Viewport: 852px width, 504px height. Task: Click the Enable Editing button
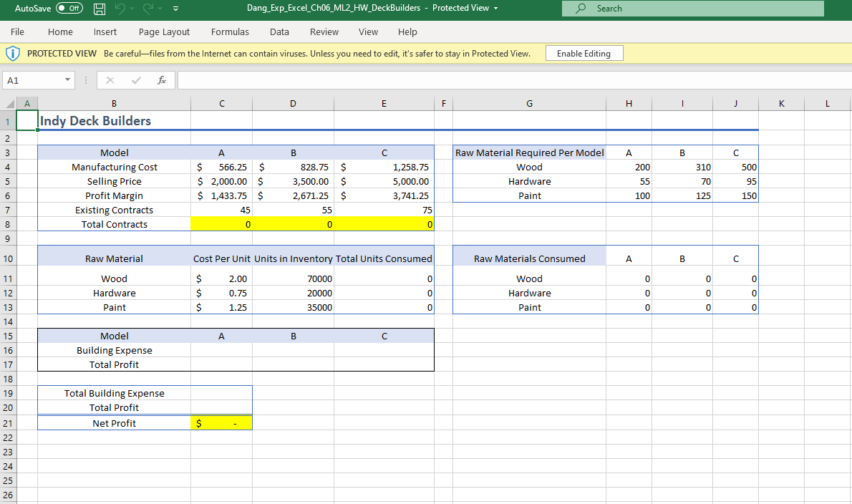point(584,53)
